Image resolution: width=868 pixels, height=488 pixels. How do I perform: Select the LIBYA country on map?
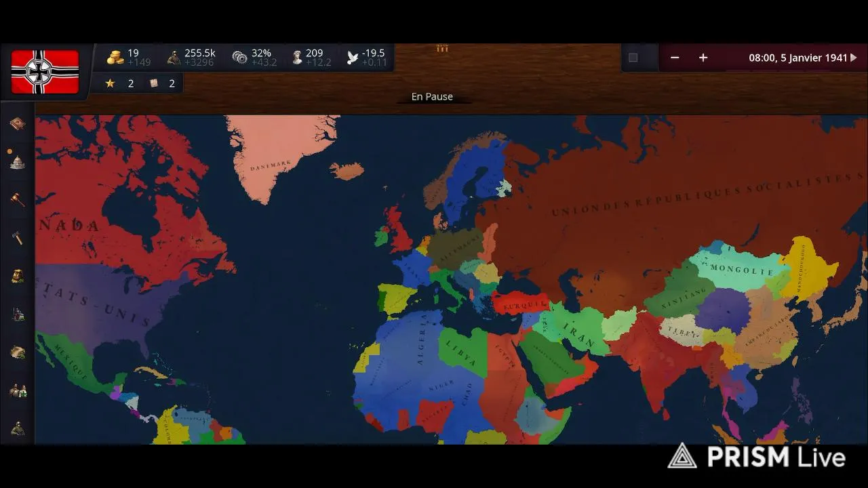click(x=462, y=351)
